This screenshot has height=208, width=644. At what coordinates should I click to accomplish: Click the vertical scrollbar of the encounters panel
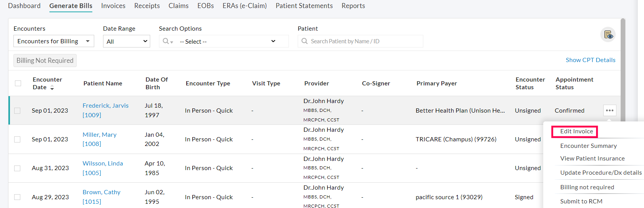(x=623, y=69)
